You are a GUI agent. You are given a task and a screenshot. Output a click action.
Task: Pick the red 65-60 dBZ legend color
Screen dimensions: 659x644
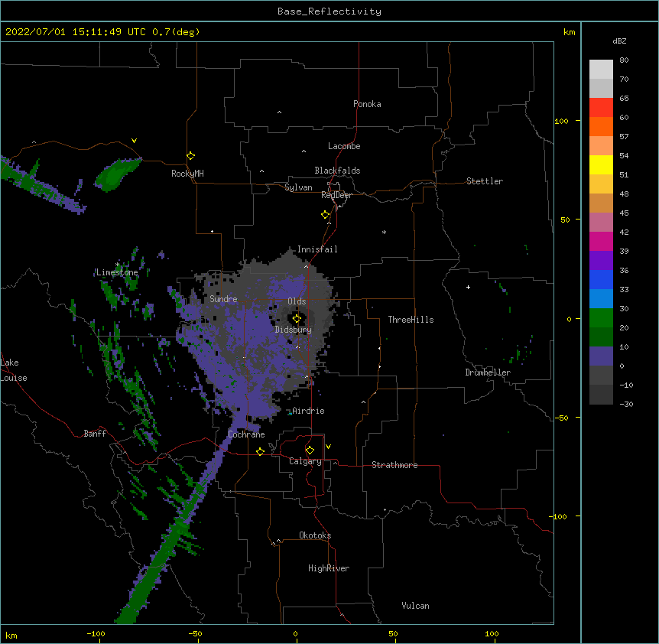(x=601, y=107)
